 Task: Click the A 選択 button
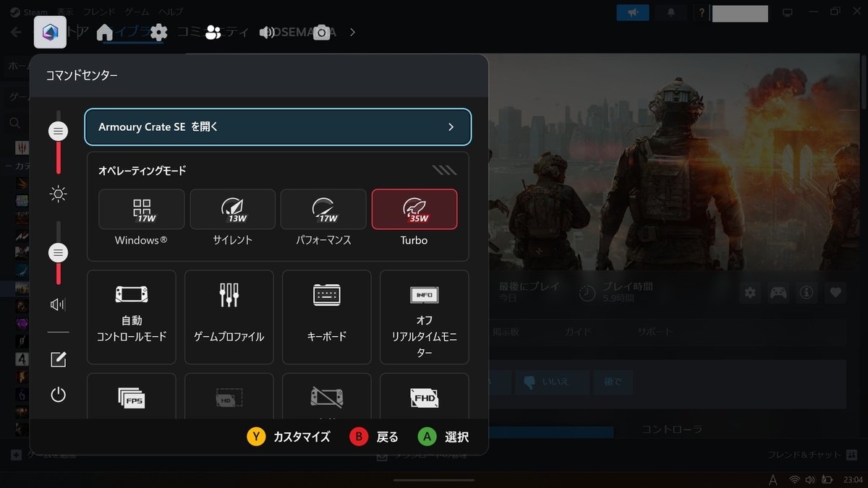coord(443,437)
